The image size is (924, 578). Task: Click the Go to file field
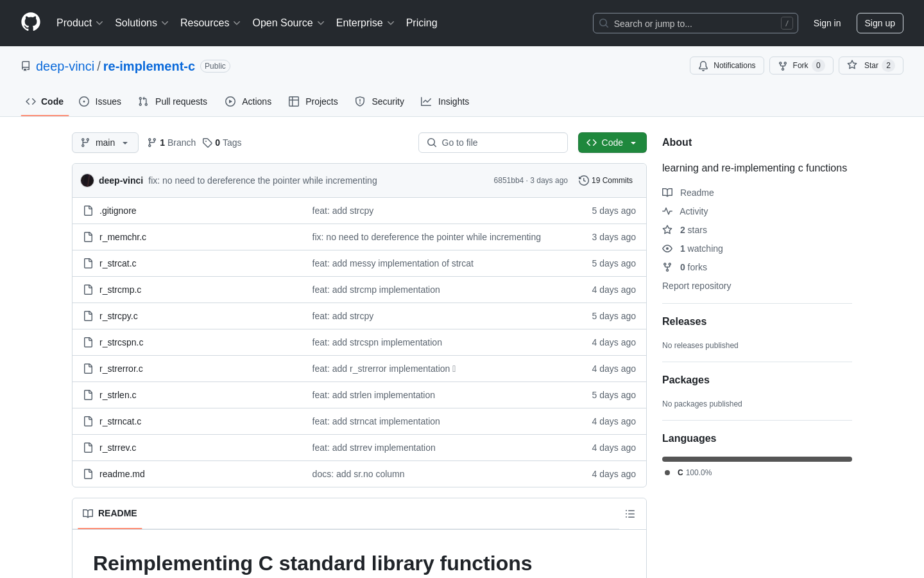point(493,143)
